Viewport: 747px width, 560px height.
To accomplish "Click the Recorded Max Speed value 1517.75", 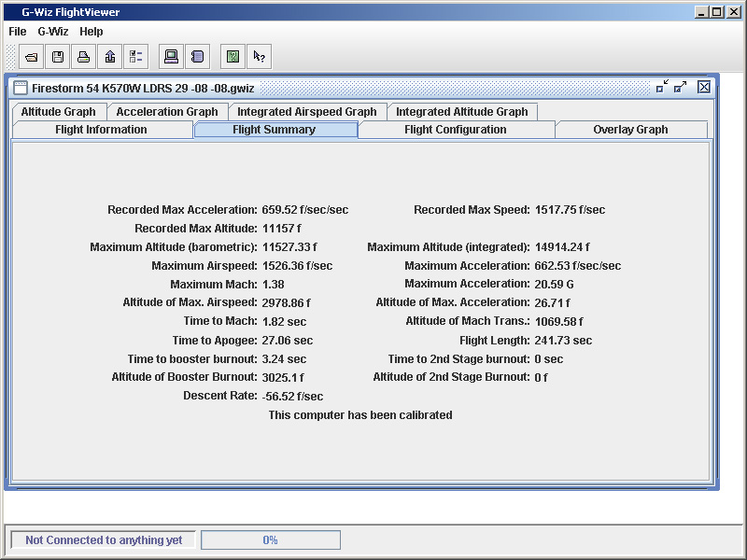I will click(x=570, y=209).
